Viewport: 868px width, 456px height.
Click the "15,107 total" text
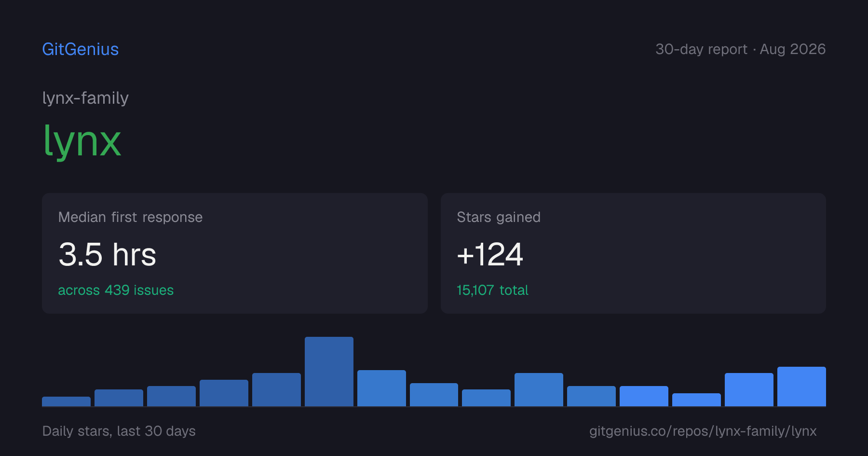492,290
